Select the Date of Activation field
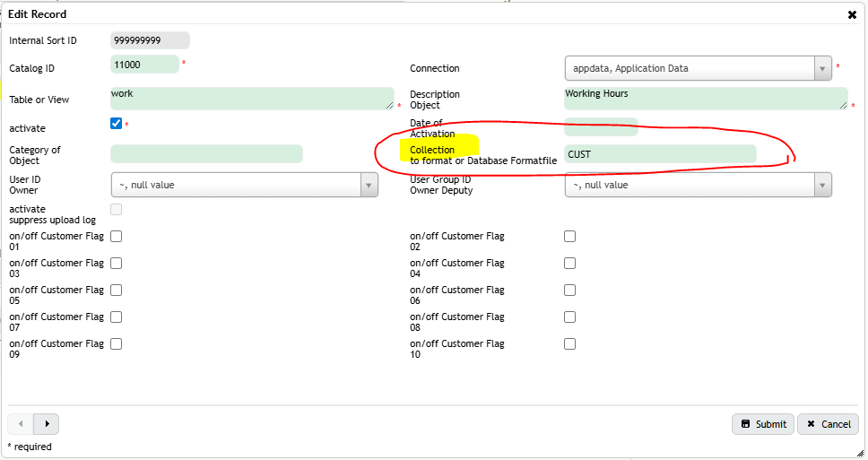Viewport: 868px width, 460px height. pos(601,126)
